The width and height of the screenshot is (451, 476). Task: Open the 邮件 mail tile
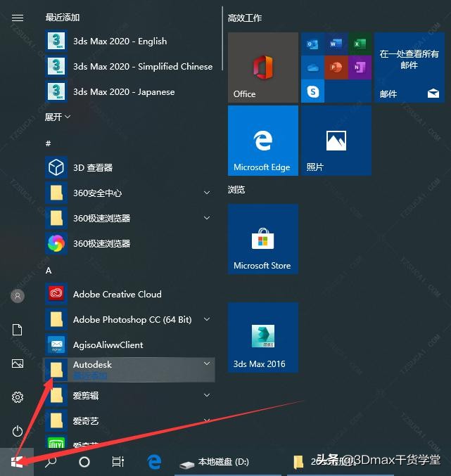pyautogui.click(x=409, y=67)
